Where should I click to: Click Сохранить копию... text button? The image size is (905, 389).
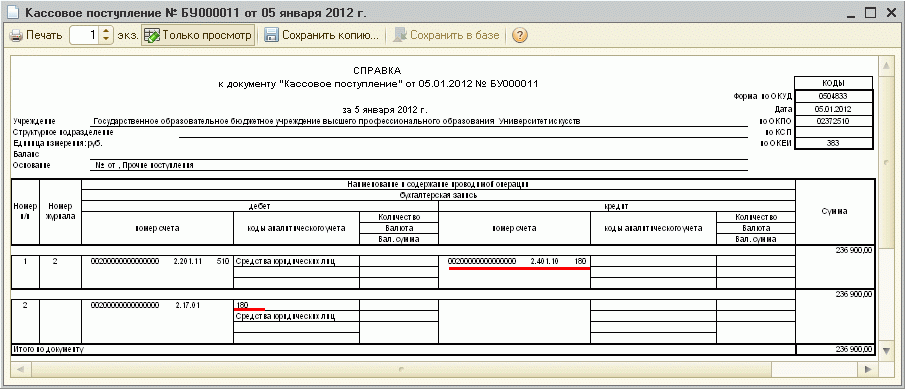[x=330, y=35]
